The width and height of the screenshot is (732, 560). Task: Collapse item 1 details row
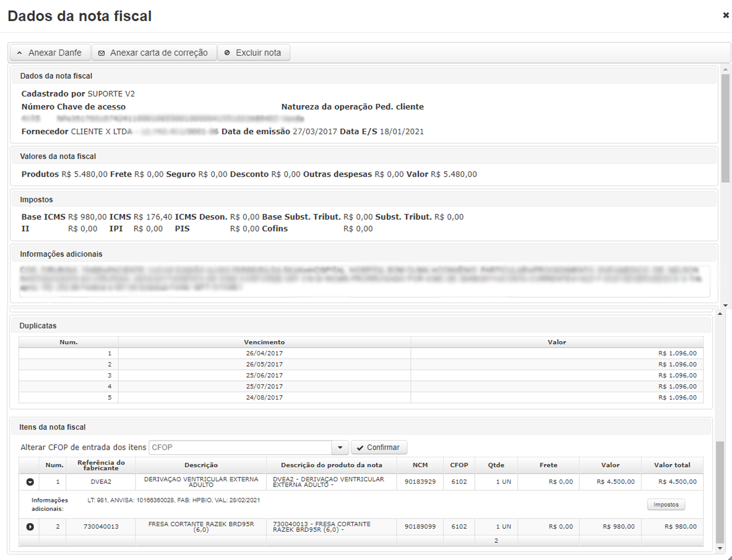30,482
